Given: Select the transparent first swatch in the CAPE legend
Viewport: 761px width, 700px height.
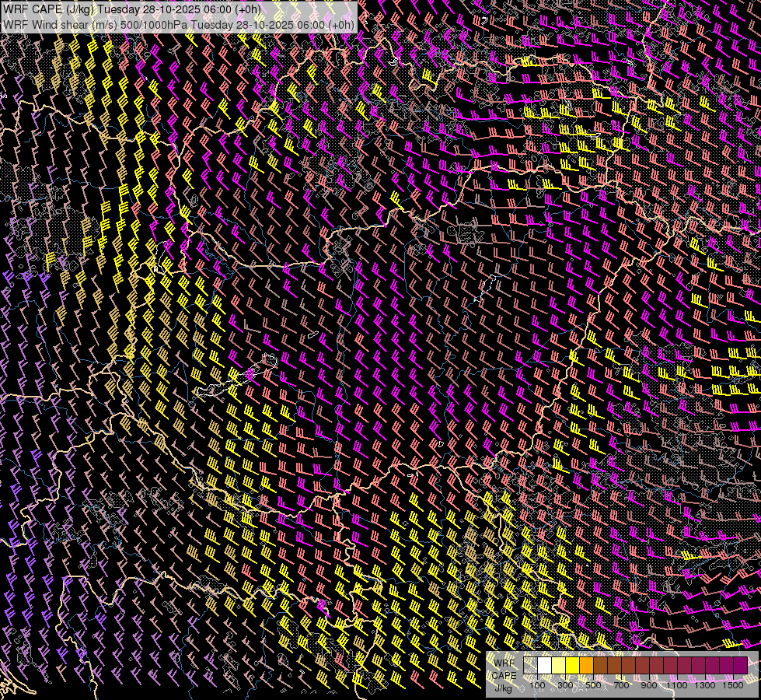Looking at the screenshot, I should click(530, 665).
